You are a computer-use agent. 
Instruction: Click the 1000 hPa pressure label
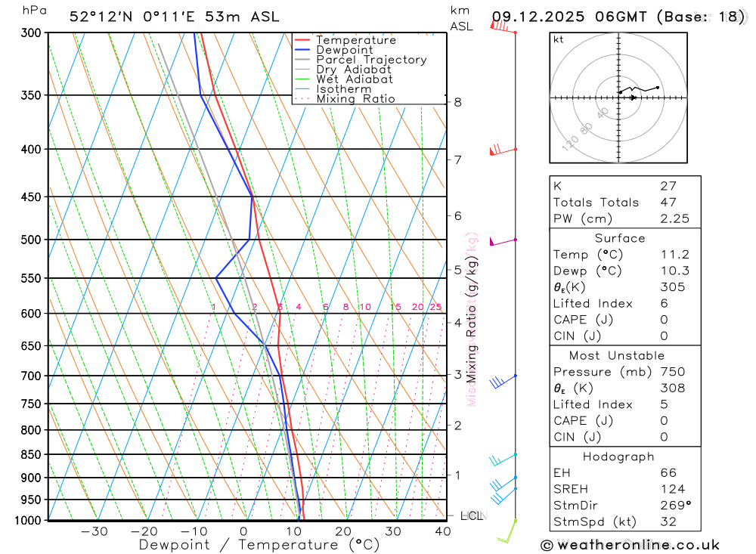point(28,521)
